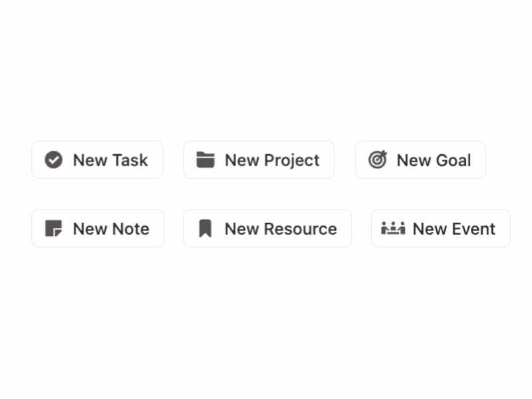Viewport: 532px width, 399px height.
Task: Click the sticky note icon
Action: tap(54, 228)
